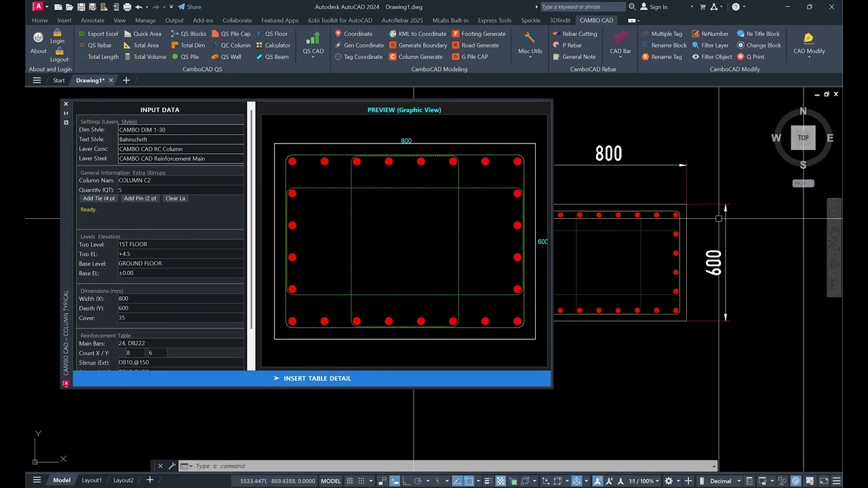This screenshot has height=488, width=868.
Task: Switch to the Layout1 tab
Action: coord(92,481)
